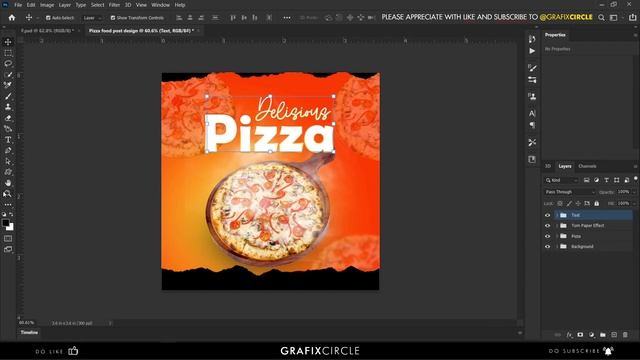The image size is (640, 360).
Task: Select the Rectangular Marquee tool
Action: pyautogui.click(x=8, y=53)
